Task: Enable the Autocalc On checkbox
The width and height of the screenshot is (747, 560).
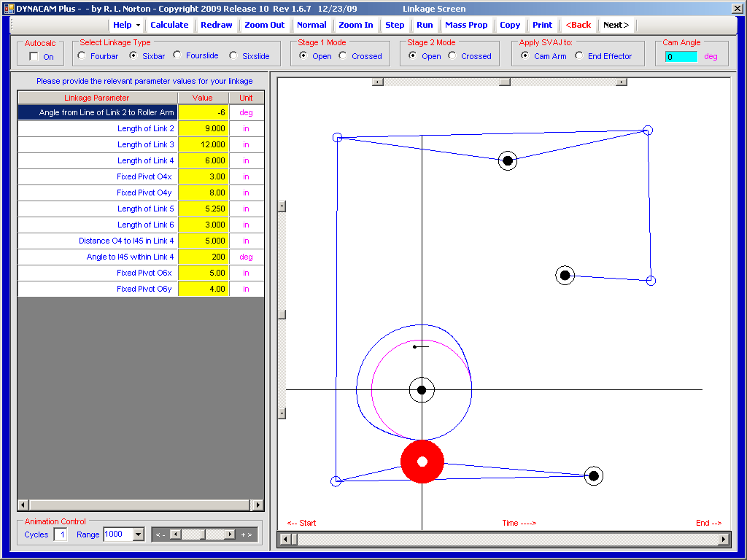Action: coord(34,57)
